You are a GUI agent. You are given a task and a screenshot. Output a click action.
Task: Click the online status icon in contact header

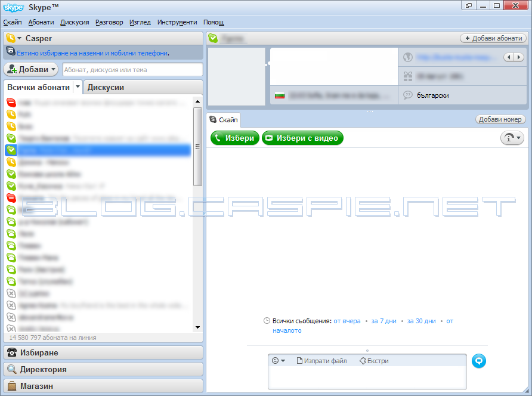[x=213, y=38]
